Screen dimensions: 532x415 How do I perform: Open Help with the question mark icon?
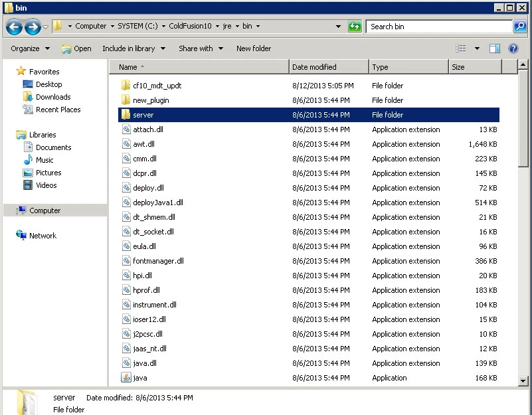click(513, 48)
